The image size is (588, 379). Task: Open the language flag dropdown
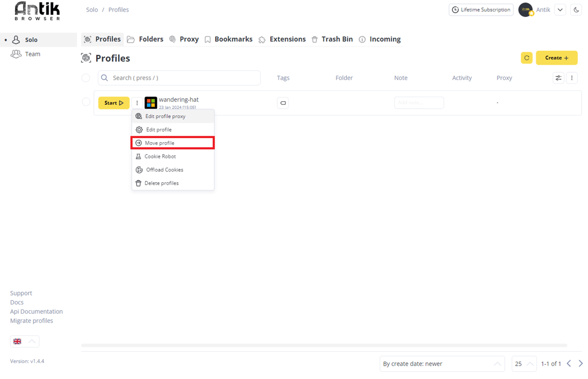25,341
